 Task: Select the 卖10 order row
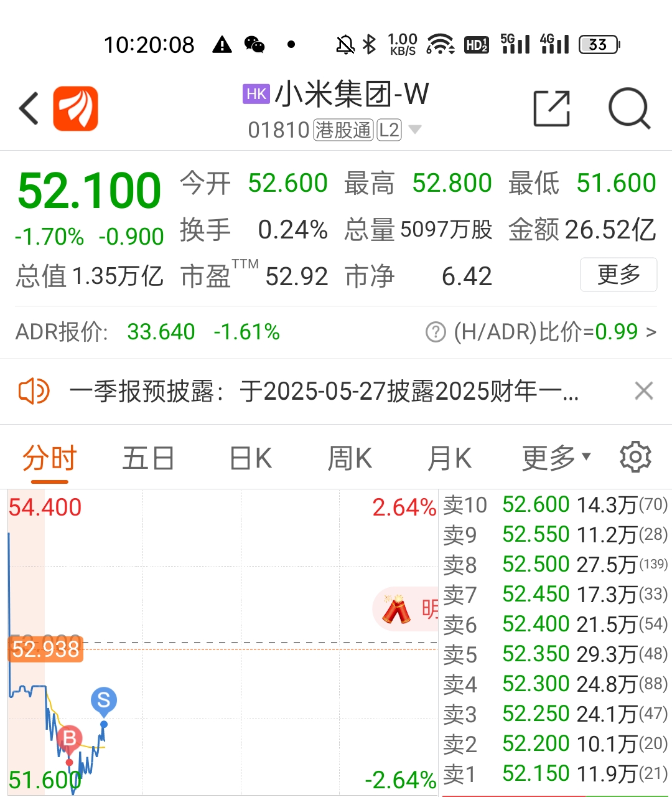coord(556,505)
